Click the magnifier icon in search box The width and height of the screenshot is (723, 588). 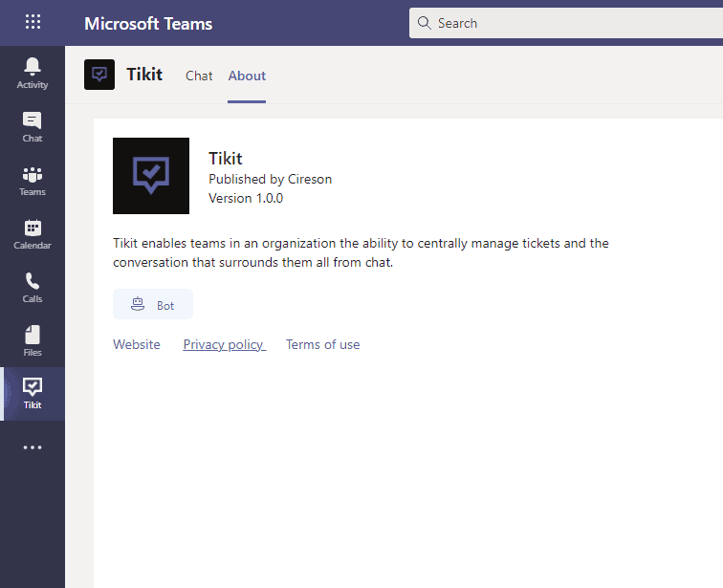(424, 23)
